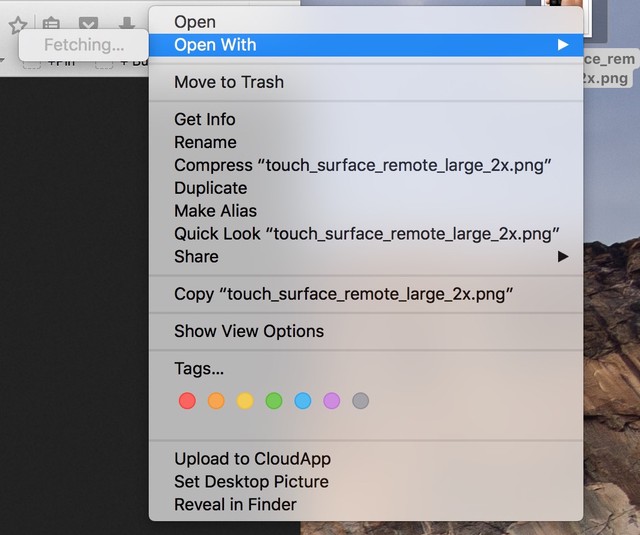
Task: Choose Rename from the context menu
Action: [x=205, y=142]
